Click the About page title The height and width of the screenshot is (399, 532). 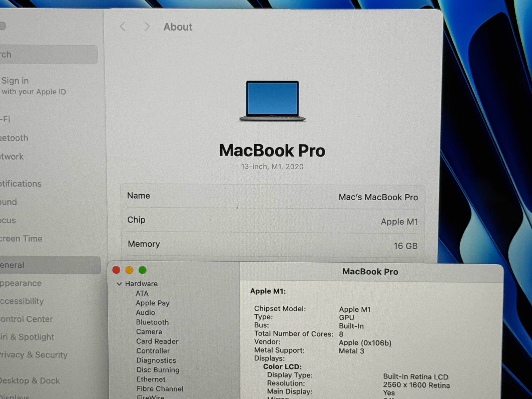pyautogui.click(x=178, y=27)
